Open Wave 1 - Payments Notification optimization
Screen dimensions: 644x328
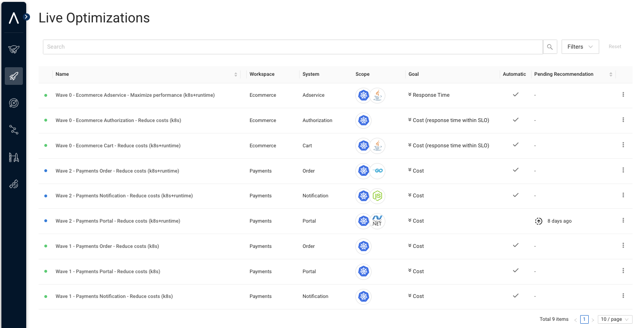114,297
